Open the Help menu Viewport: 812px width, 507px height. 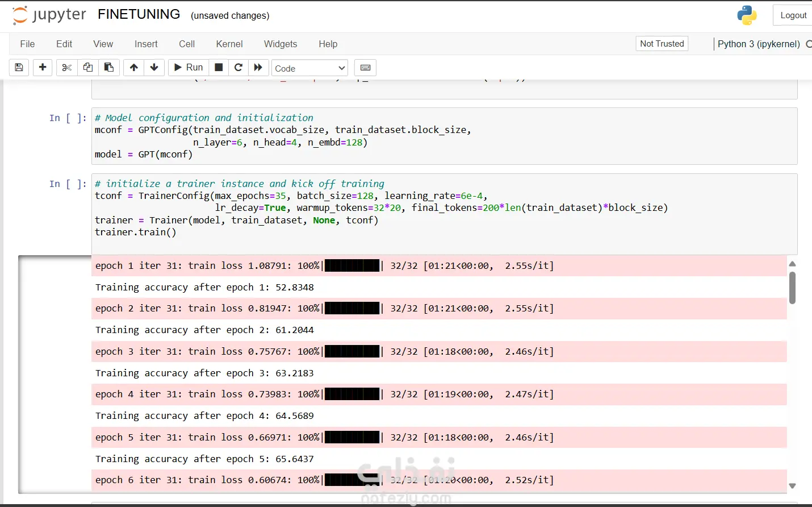point(328,44)
